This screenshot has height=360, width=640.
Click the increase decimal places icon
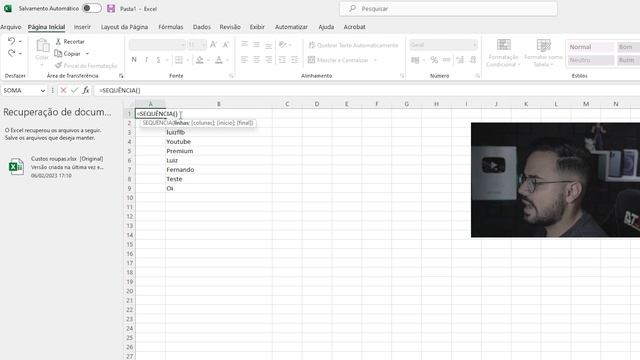point(460,60)
